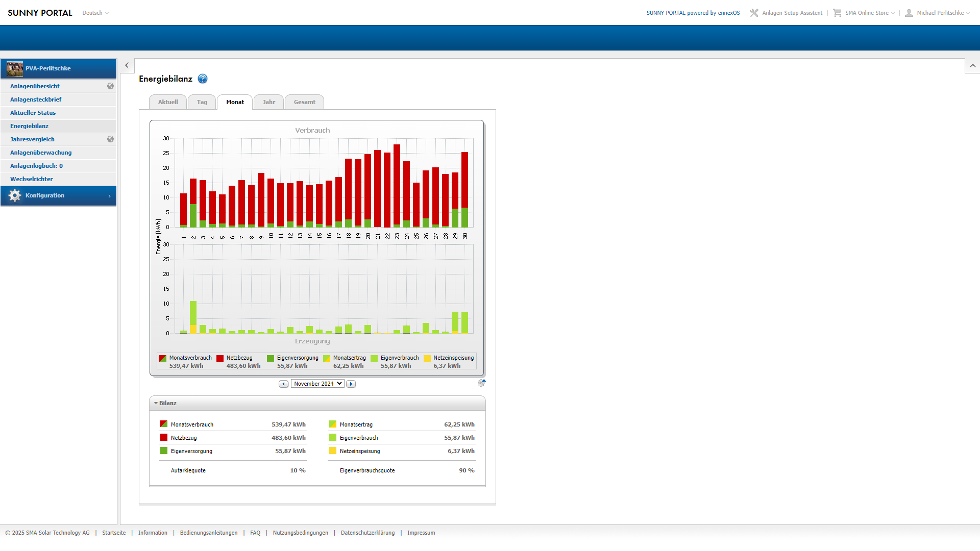Go to previous month arrow
This screenshot has width=980, height=551.
[x=283, y=384]
